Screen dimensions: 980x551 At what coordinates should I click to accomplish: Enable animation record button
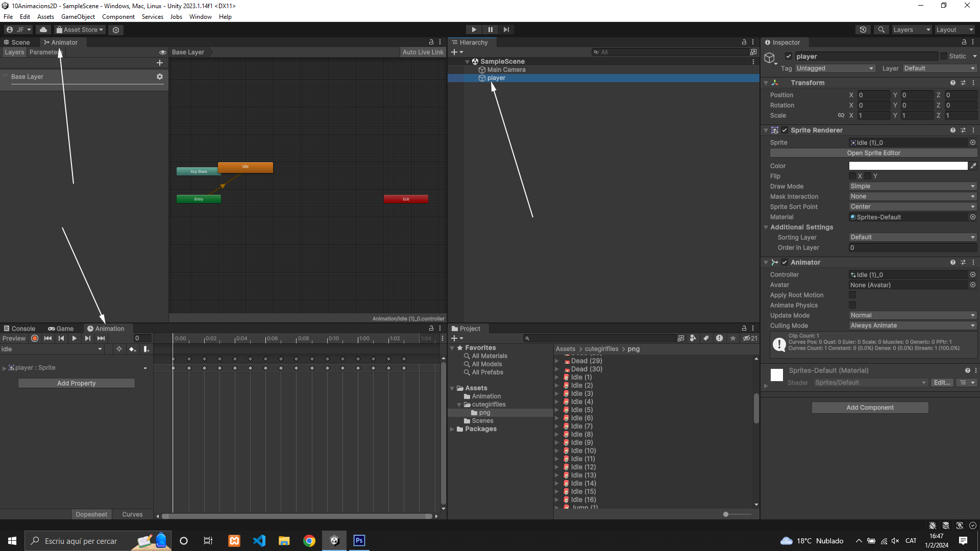click(35, 338)
